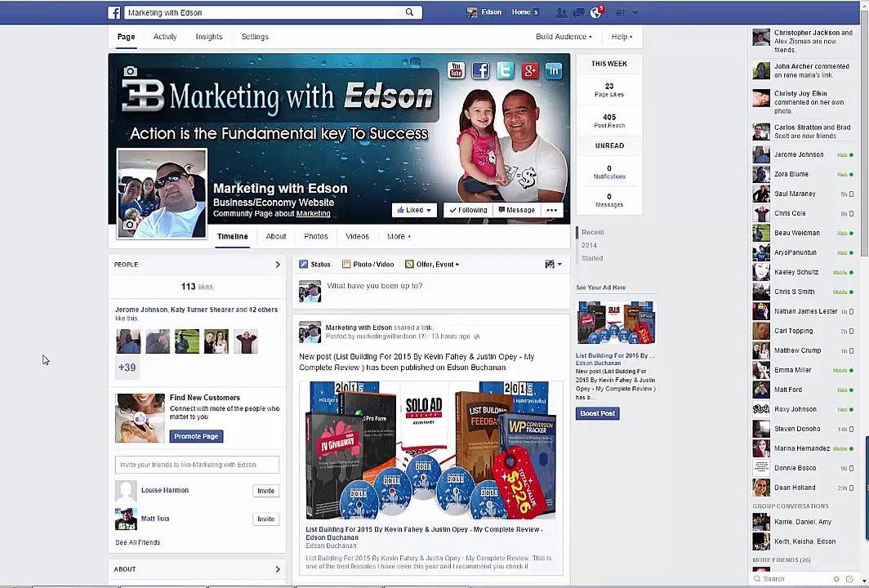Click the more options ellipsis button
The height and width of the screenshot is (588, 869).
click(551, 210)
